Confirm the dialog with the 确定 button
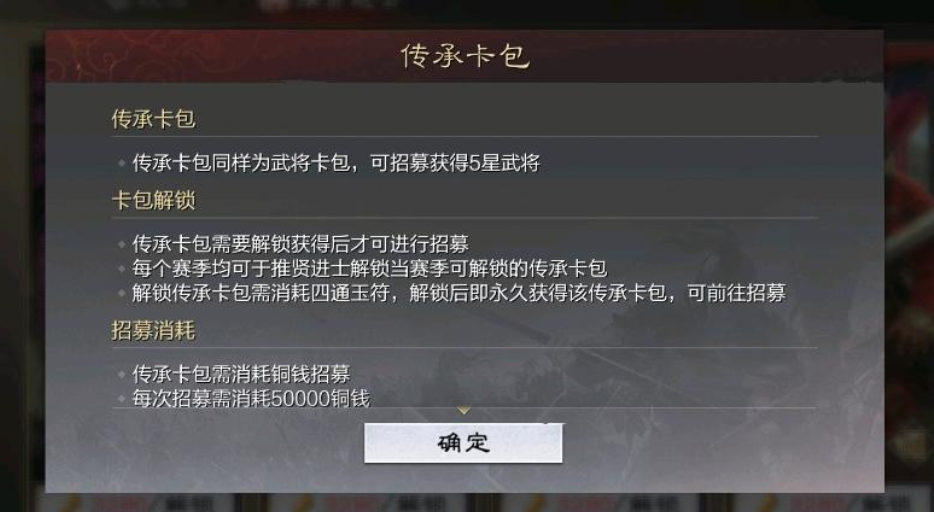934x512 pixels. [463, 443]
